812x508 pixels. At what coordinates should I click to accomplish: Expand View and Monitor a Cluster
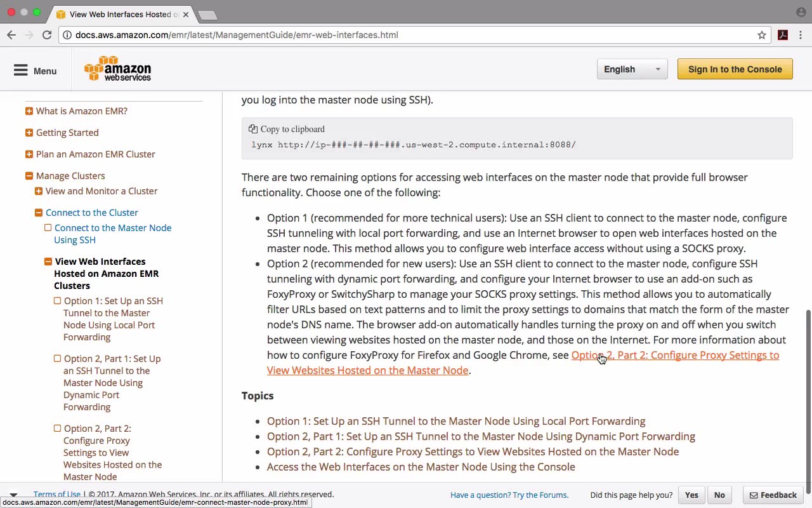[x=39, y=191]
